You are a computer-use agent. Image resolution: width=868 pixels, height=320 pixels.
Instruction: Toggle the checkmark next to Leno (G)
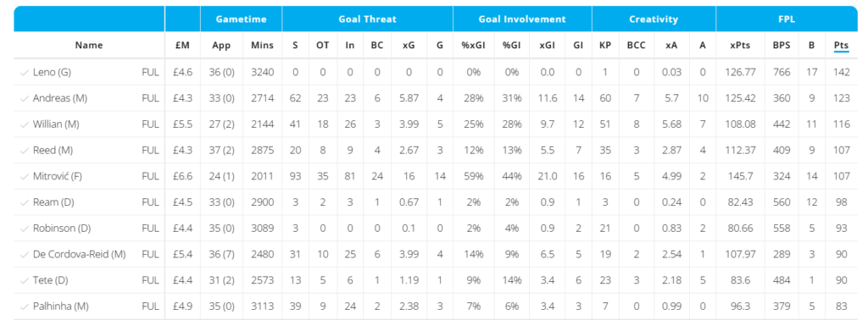tap(25, 73)
